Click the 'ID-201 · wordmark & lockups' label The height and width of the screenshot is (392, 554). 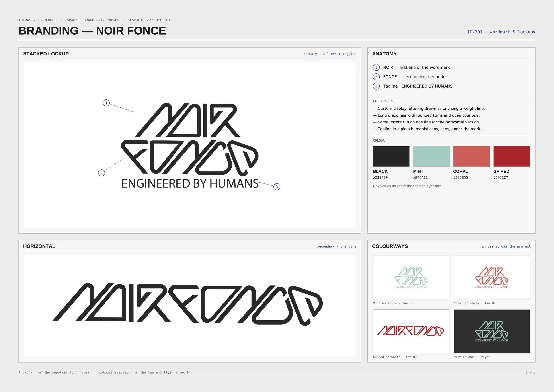[x=501, y=32]
